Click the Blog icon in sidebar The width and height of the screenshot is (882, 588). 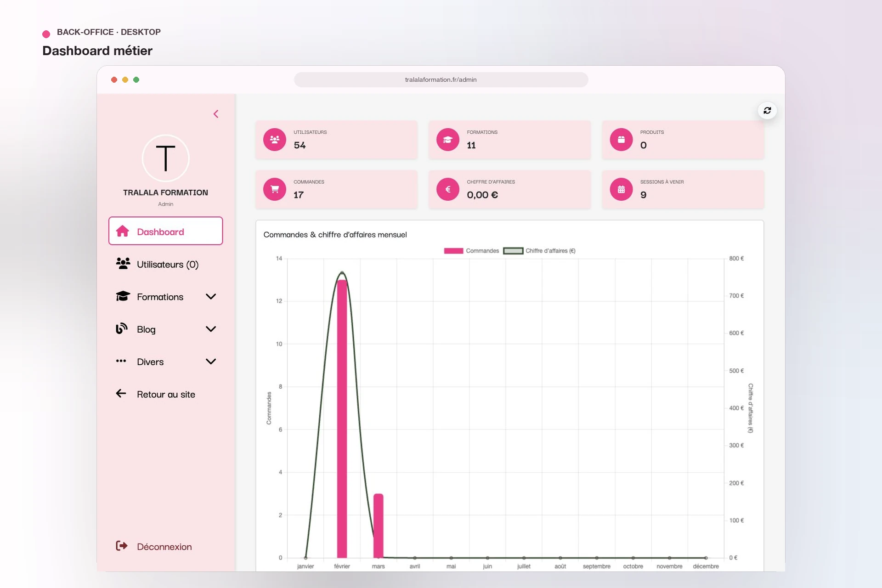point(121,328)
